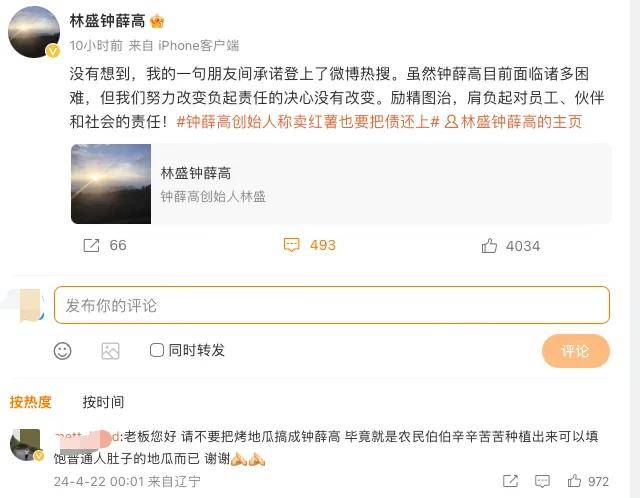Open the emoji picker in the comment box

tap(62, 351)
